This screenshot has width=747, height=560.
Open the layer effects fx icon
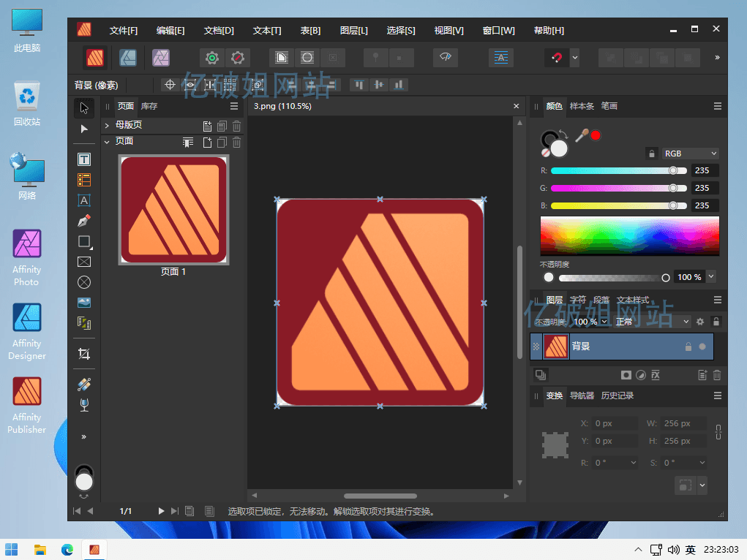pos(656,375)
